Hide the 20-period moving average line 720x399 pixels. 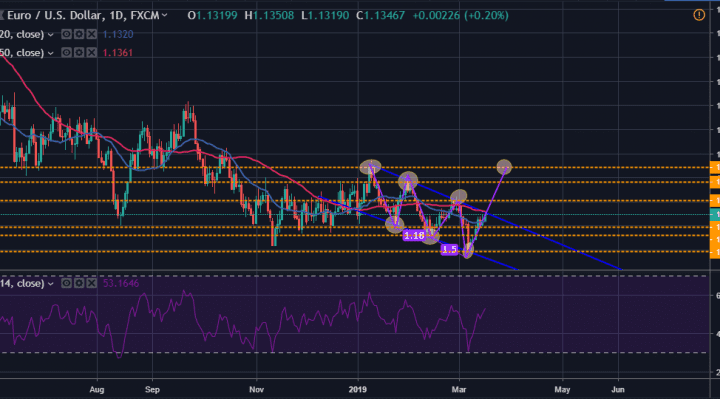click(67, 34)
